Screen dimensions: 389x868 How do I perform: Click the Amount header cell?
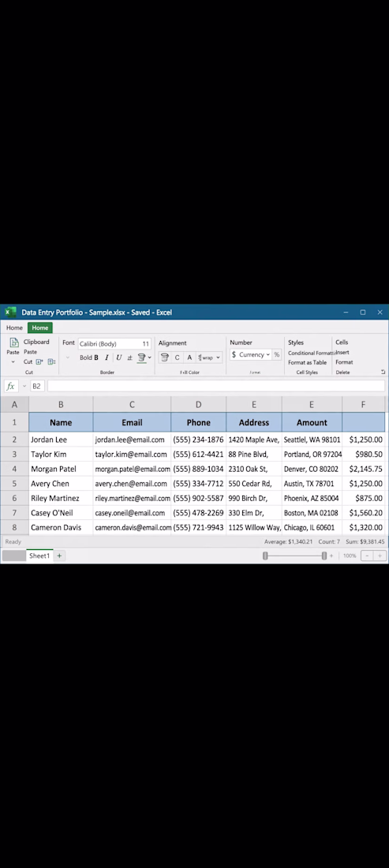click(x=312, y=422)
